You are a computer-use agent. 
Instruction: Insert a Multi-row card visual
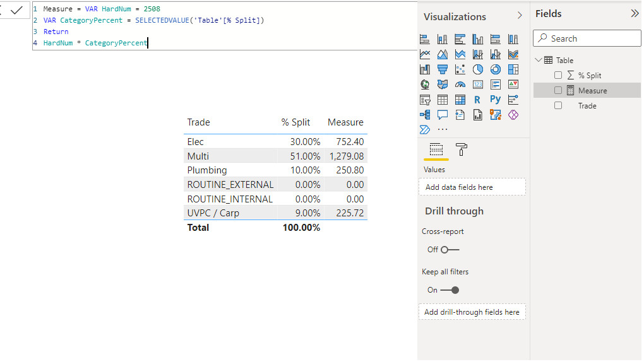[496, 85]
